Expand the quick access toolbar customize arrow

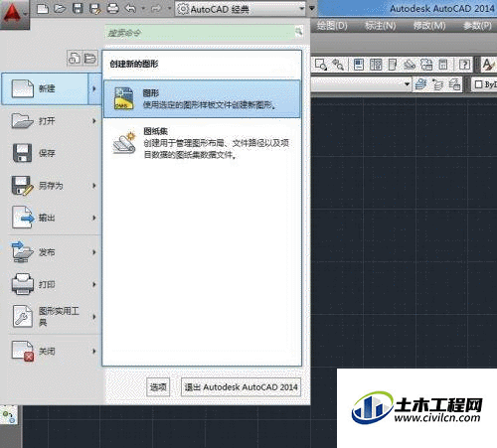[312, 9]
